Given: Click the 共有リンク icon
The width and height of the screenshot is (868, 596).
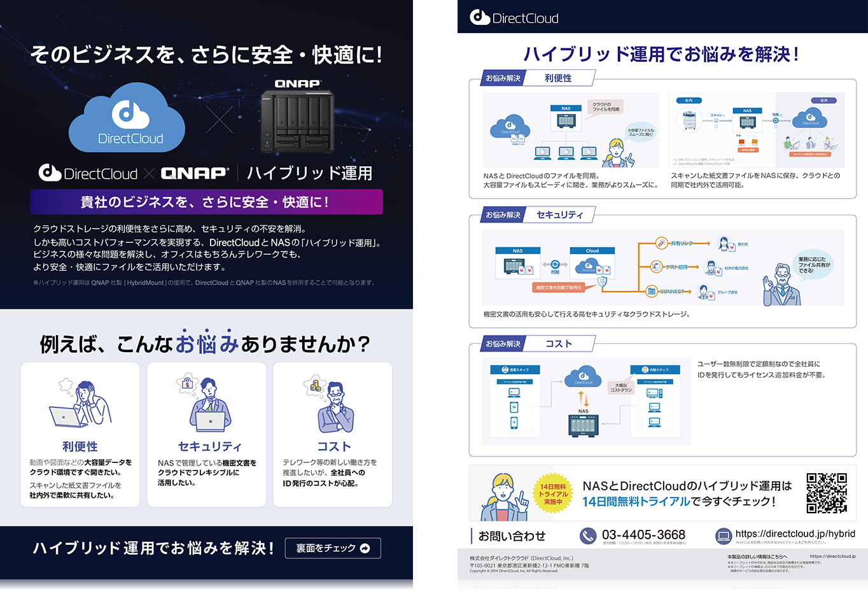Looking at the screenshot, I should 661,243.
